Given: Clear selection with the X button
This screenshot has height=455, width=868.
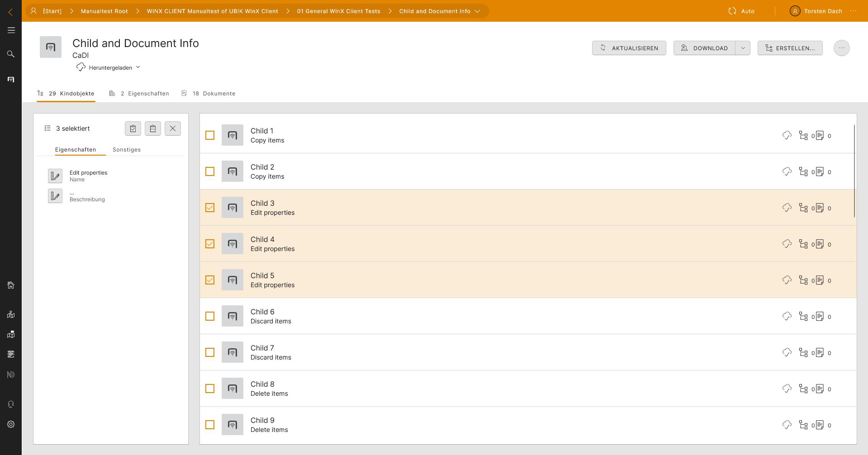Looking at the screenshot, I should pos(173,128).
